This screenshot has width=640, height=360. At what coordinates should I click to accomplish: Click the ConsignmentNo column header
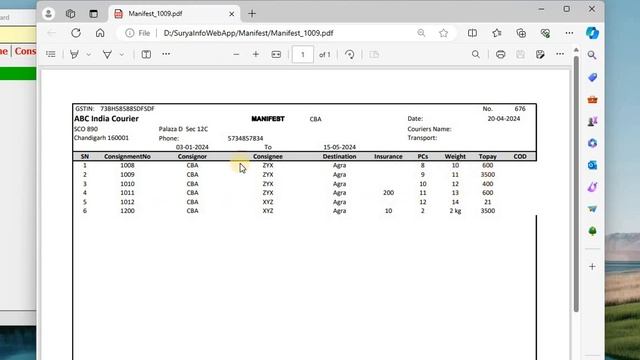(x=127, y=156)
